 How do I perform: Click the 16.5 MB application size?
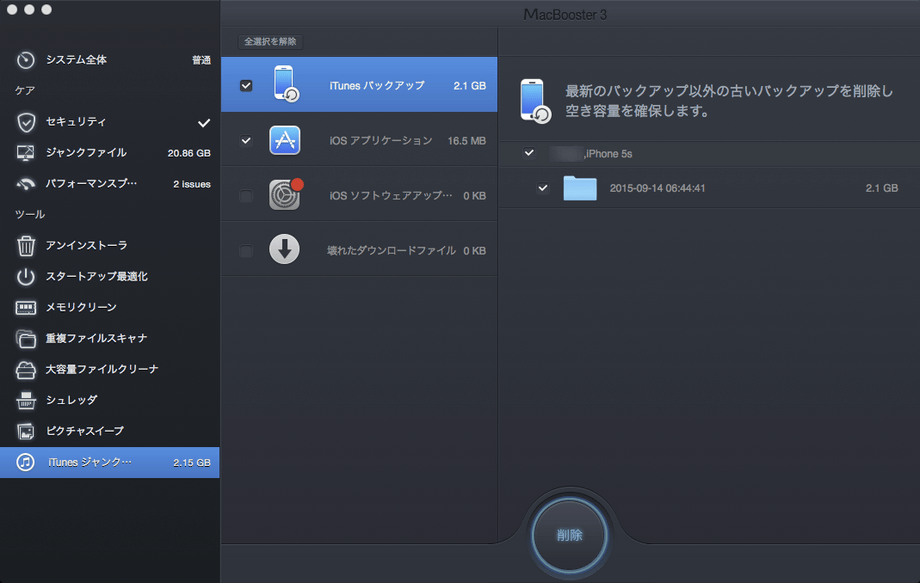click(x=466, y=141)
